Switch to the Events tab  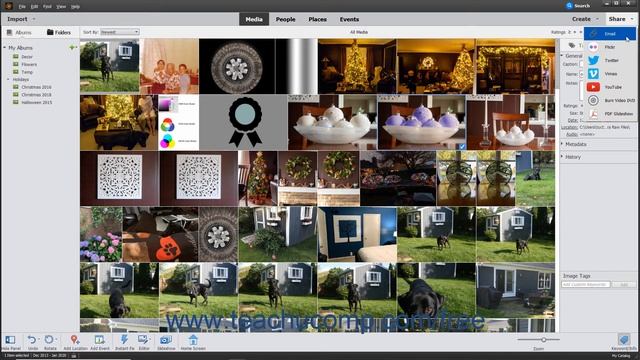(349, 19)
